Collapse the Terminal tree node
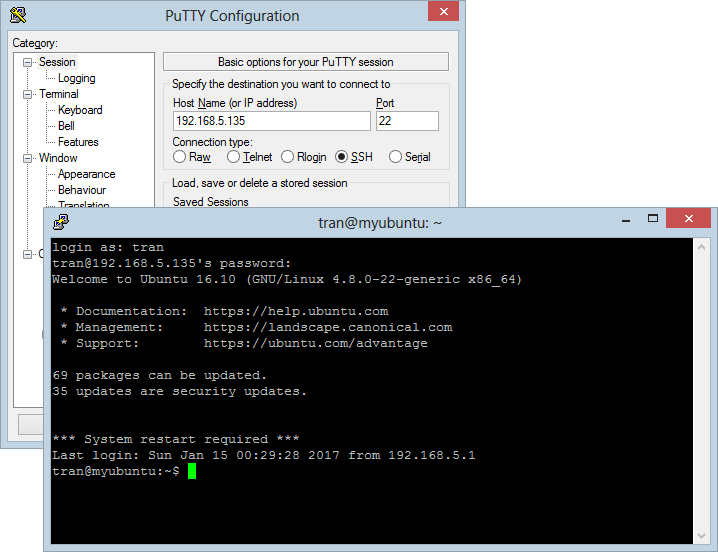This screenshot has height=552, width=718. click(x=27, y=94)
